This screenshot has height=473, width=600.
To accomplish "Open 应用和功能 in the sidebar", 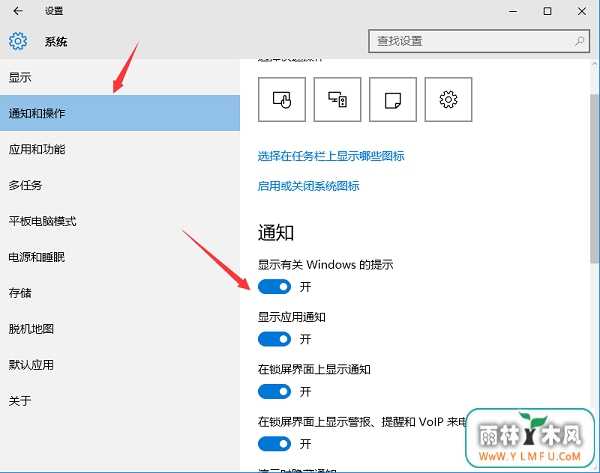I will [120, 149].
